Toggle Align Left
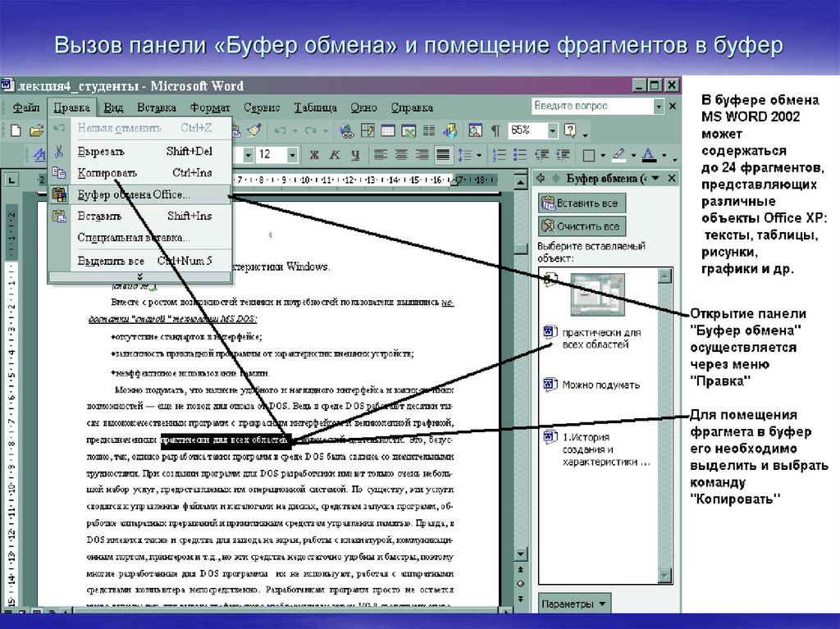This screenshot has width=840, height=629. click(381, 155)
